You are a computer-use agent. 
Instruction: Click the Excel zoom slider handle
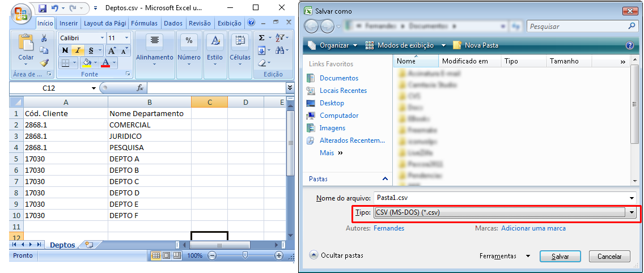click(245, 256)
